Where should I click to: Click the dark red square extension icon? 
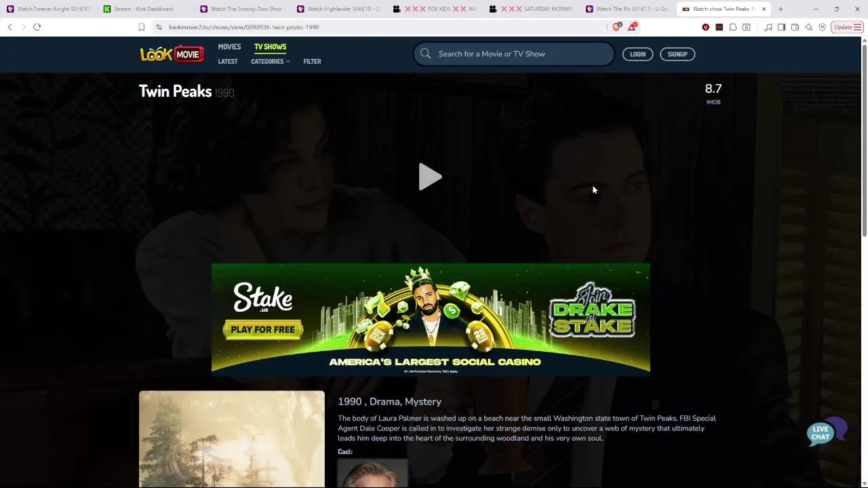[x=719, y=27]
